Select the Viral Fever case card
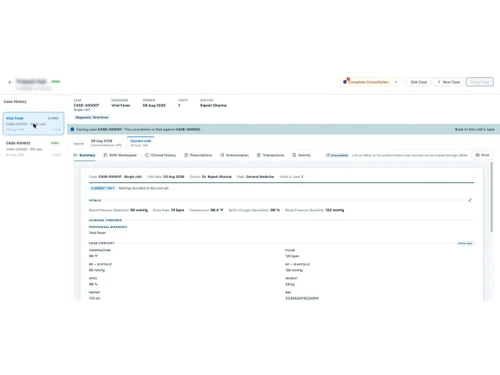500x375 pixels. (x=33, y=124)
